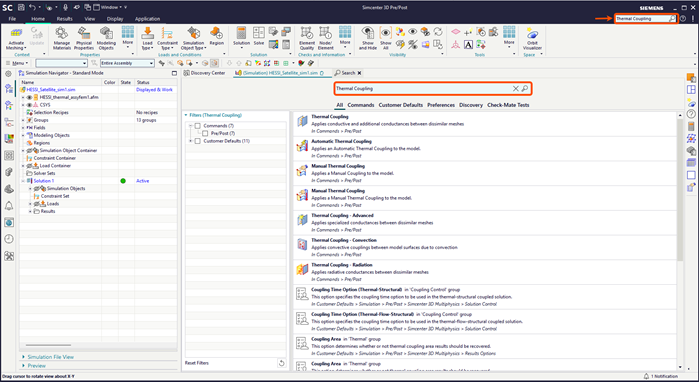This screenshot has height=382, width=699.
Task: Click the results list vertical scrollbar
Action: click(680, 189)
